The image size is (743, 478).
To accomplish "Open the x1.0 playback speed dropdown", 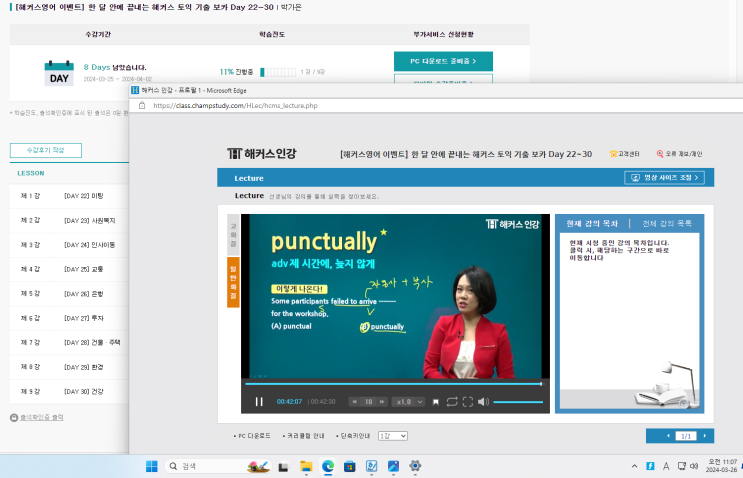I will pos(409,402).
